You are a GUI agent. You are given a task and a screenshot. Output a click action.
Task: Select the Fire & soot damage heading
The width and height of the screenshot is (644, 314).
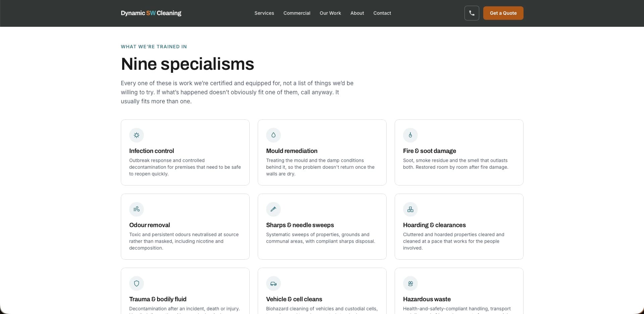coord(430,151)
